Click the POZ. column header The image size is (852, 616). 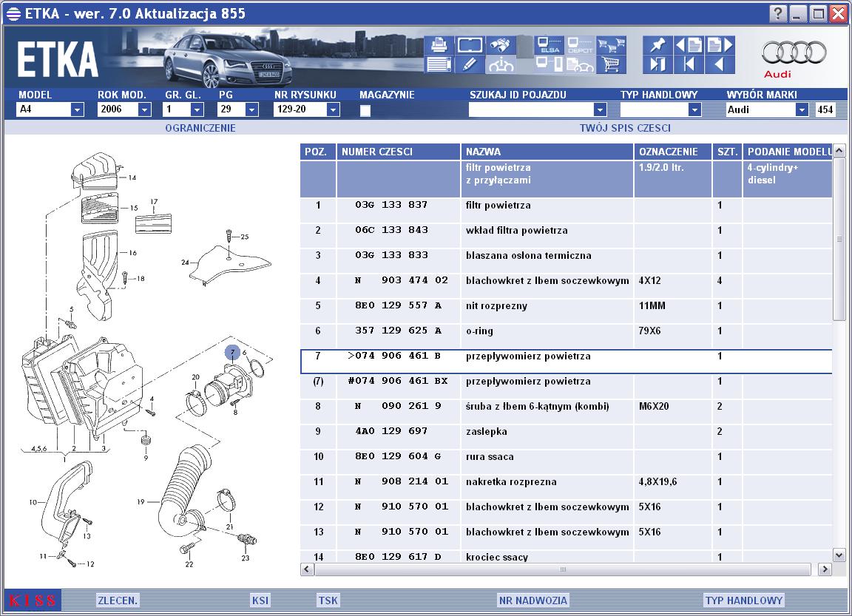coord(318,152)
